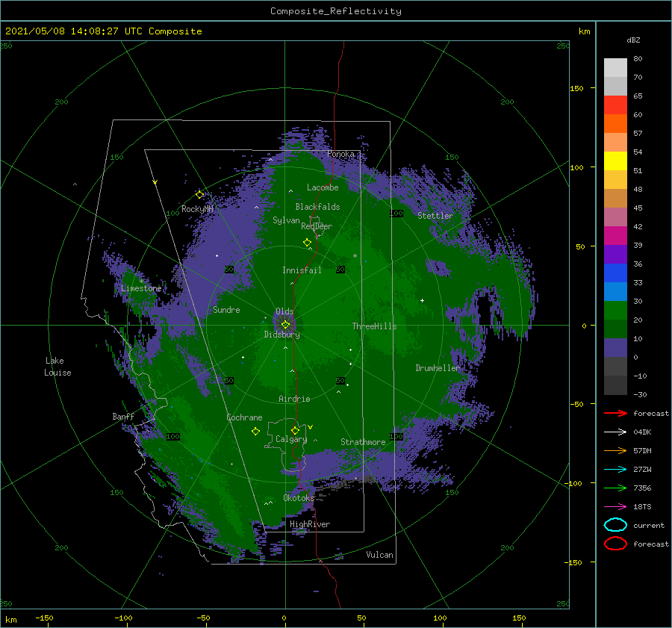Pick the magenta 42-39 dBZ swatch
The width and height of the screenshot is (672, 628).
615,236
